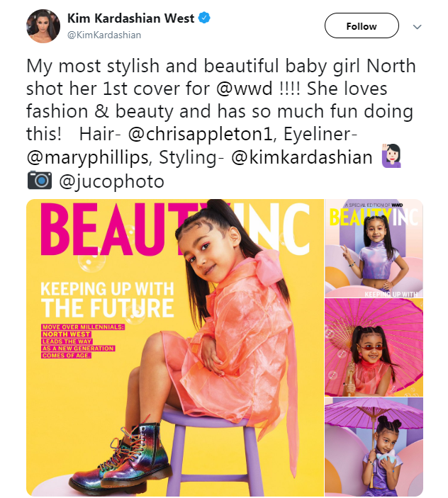Open the large yellow Beauty Inc cover image
This screenshot has width=448, height=498.
click(x=175, y=347)
